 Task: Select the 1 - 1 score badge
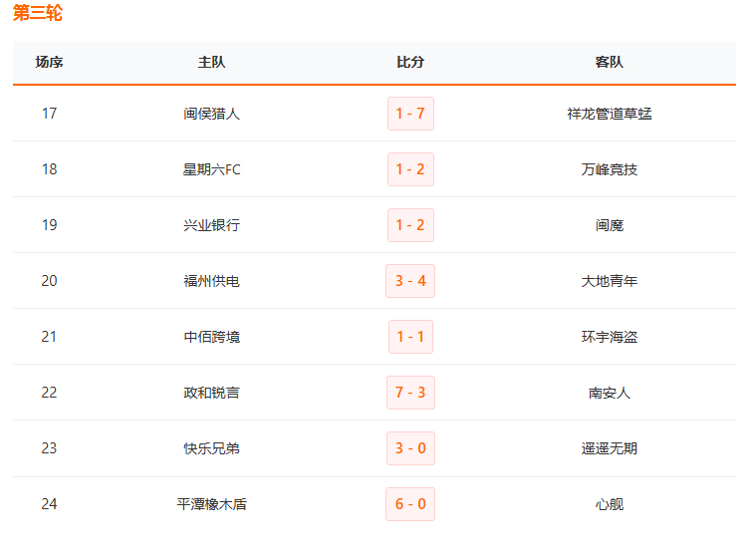coord(410,337)
